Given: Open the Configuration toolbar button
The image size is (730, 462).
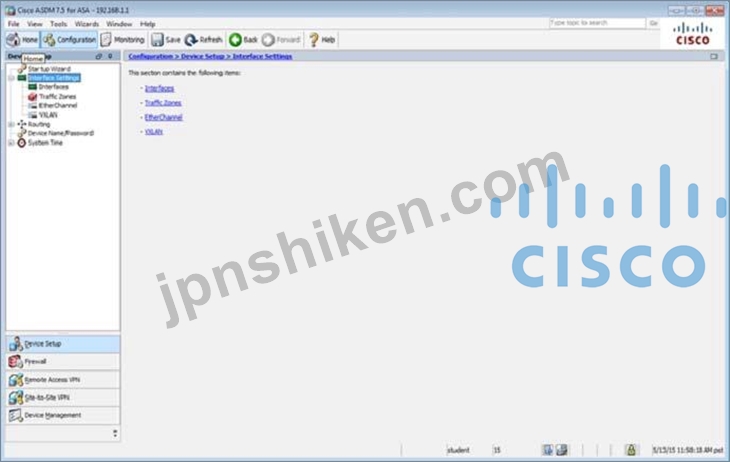Looking at the screenshot, I should pyautogui.click(x=69, y=40).
